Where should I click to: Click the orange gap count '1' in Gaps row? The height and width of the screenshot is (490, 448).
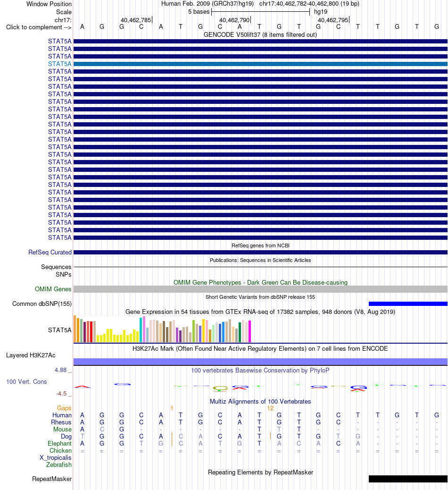click(172, 408)
